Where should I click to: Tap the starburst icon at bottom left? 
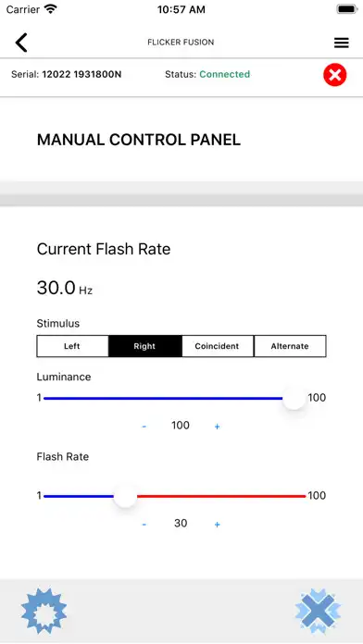coord(44,611)
